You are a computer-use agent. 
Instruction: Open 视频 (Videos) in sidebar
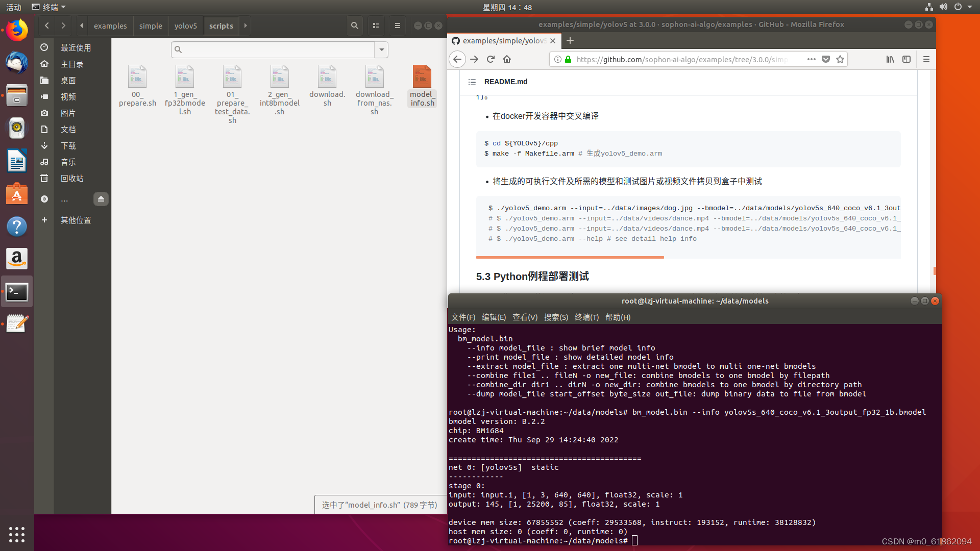72,96
